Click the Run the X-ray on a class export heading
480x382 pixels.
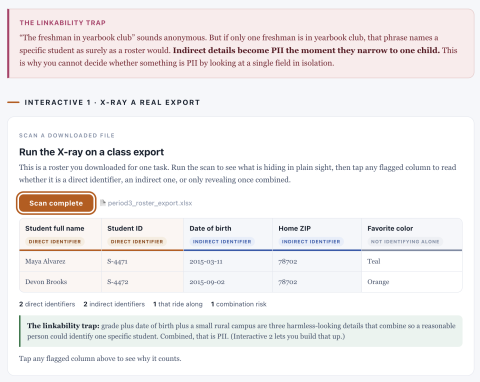click(92, 152)
